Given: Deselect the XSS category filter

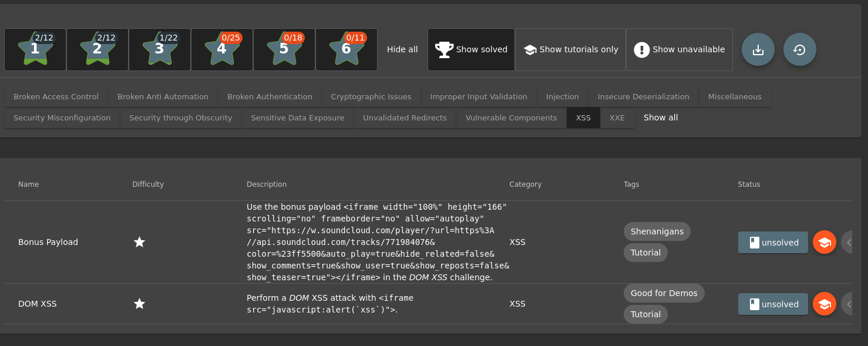Looking at the screenshot, I should 583,117.
